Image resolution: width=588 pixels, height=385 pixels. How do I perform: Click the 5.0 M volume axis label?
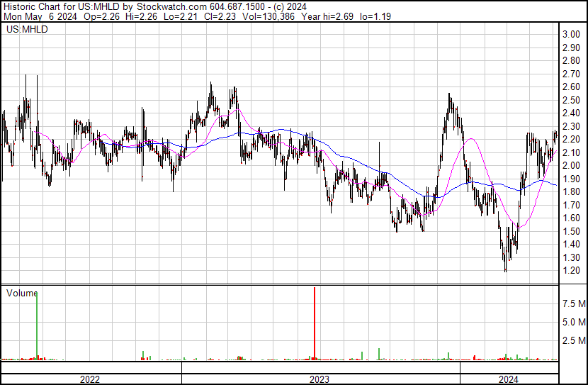[x=572, y=323]
